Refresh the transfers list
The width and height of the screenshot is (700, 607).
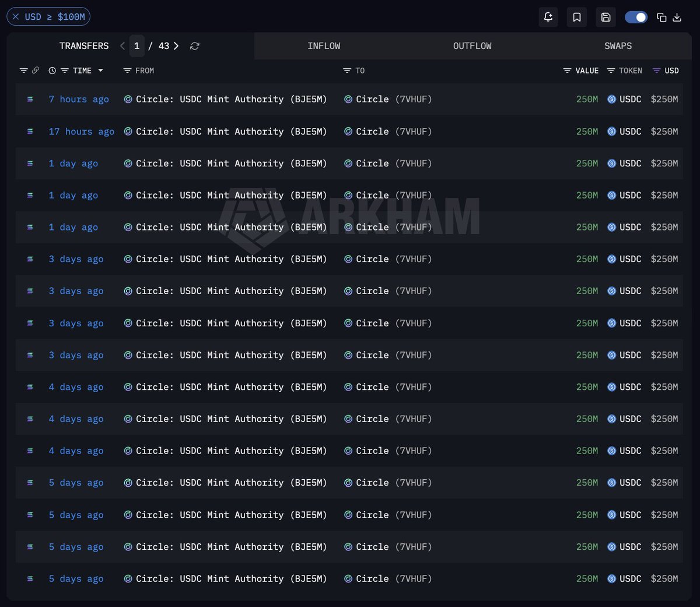click(x=195, y=46)
